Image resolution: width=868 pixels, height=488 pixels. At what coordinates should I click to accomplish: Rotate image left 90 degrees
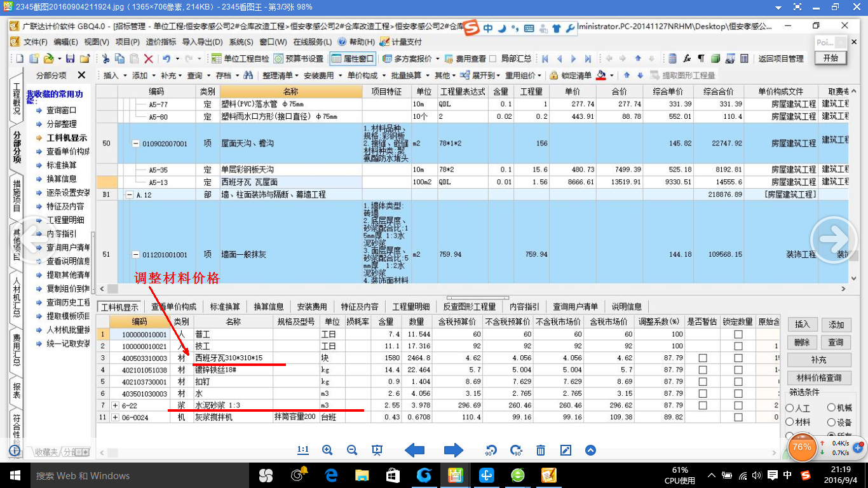tap(491, 450)
